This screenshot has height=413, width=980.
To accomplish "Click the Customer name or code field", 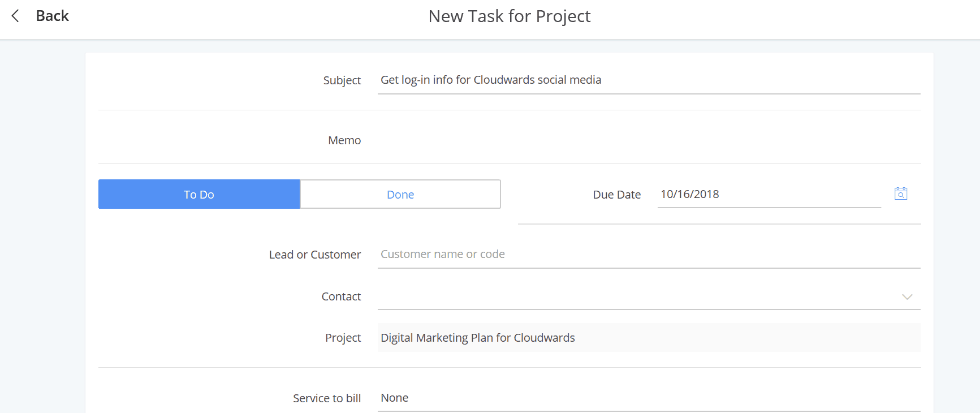I will (649, 254).
